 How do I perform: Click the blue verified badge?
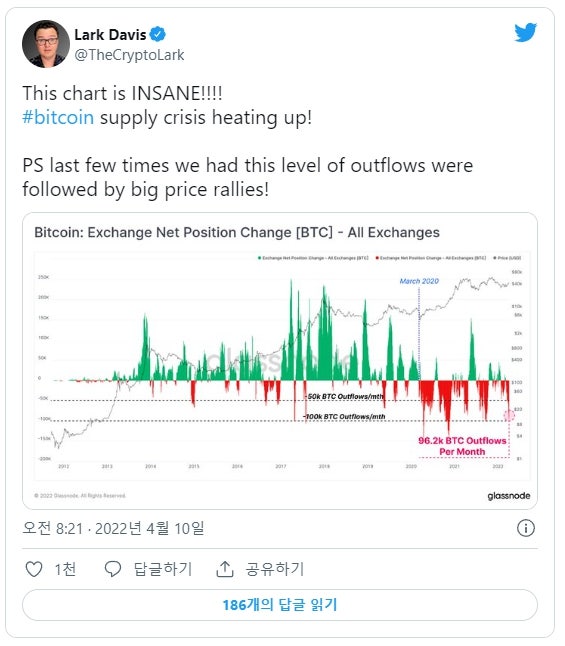[157, 34]
